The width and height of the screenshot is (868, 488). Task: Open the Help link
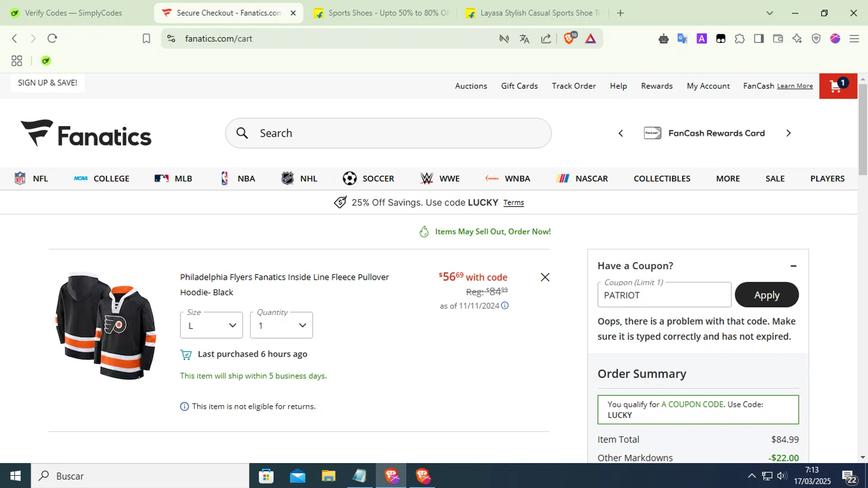coord(619,86)
